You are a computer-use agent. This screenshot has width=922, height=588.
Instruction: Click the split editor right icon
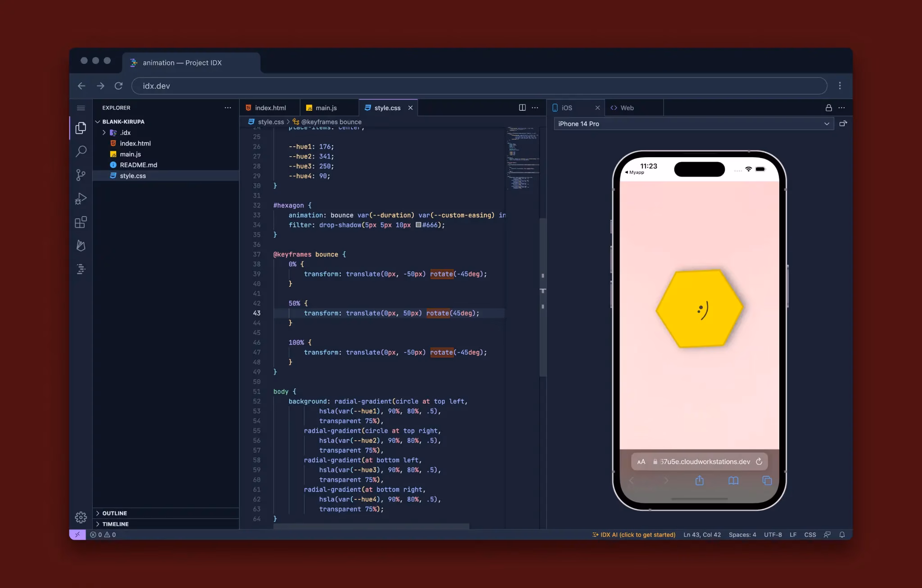522,108
